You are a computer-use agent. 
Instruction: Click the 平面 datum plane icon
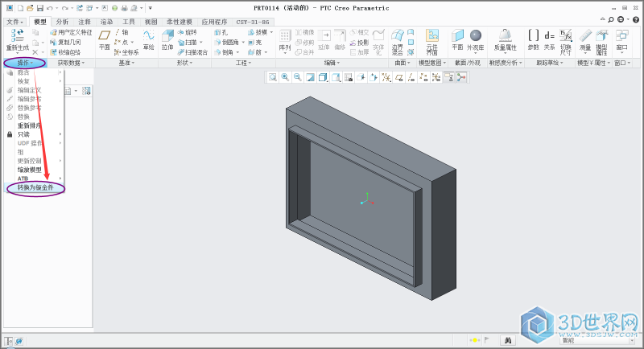pyautogui.click(x=105, y=35)
